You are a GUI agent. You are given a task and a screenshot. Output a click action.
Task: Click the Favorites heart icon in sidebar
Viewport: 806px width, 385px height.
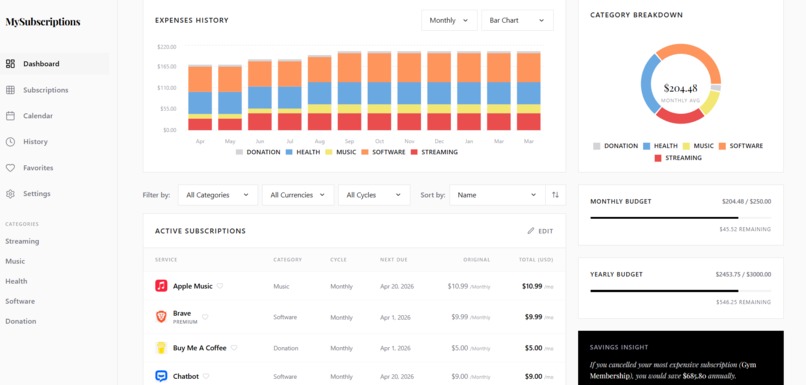[10, 168]
